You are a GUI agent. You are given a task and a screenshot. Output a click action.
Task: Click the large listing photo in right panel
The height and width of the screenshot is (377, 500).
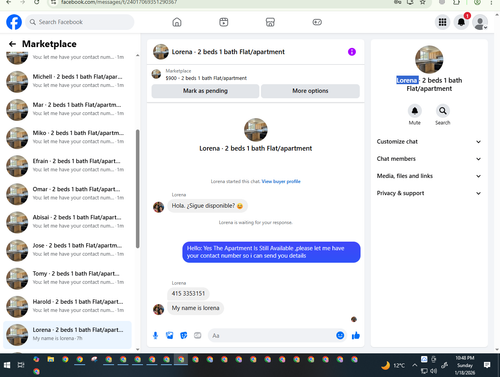(x=429, y=59)
